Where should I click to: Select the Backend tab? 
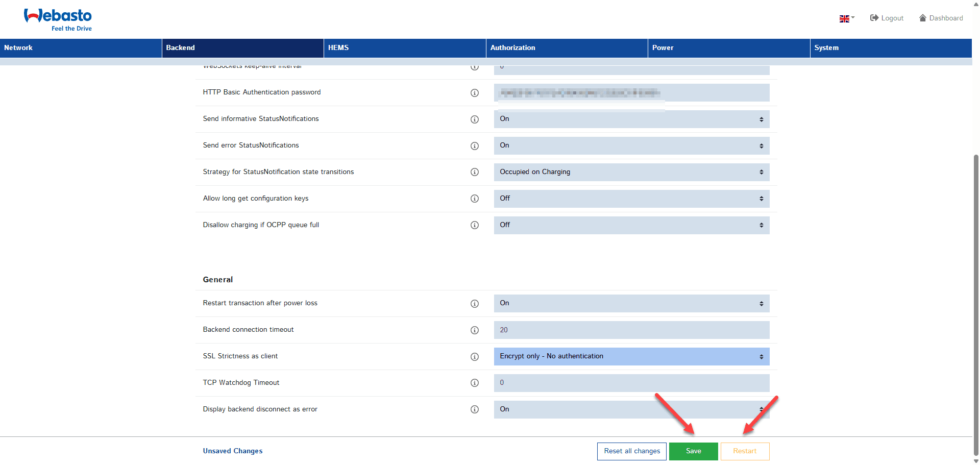[243, 48]
